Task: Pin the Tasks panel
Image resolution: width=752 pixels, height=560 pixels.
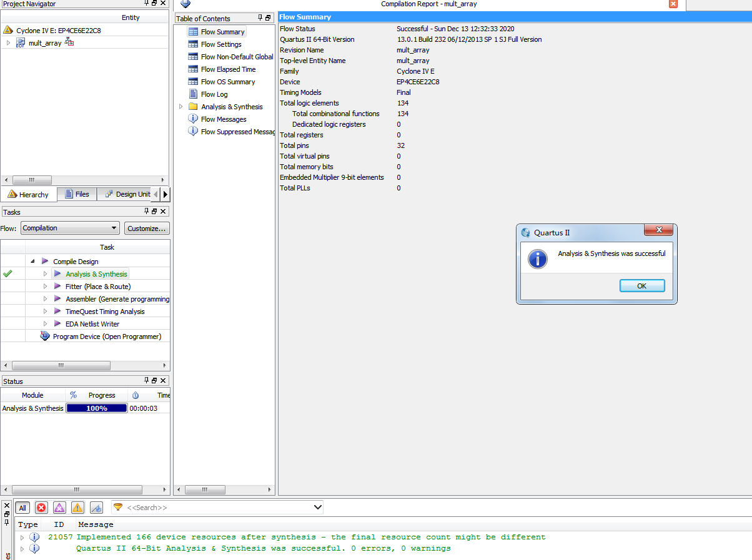Action: click(147, 212)
